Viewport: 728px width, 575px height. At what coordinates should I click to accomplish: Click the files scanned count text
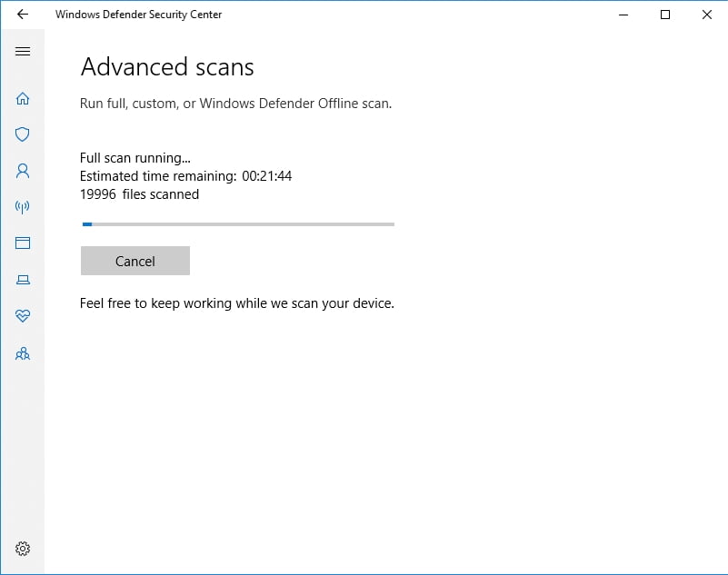click(x=139, y=194)
